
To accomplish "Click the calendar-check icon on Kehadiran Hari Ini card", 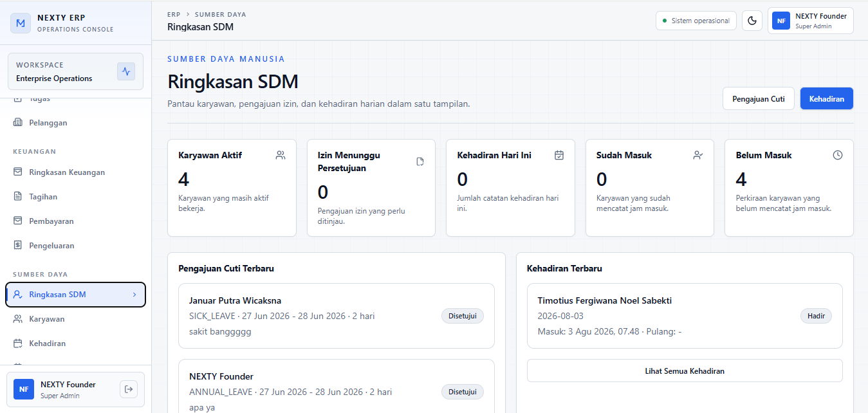I will (559, 155).
